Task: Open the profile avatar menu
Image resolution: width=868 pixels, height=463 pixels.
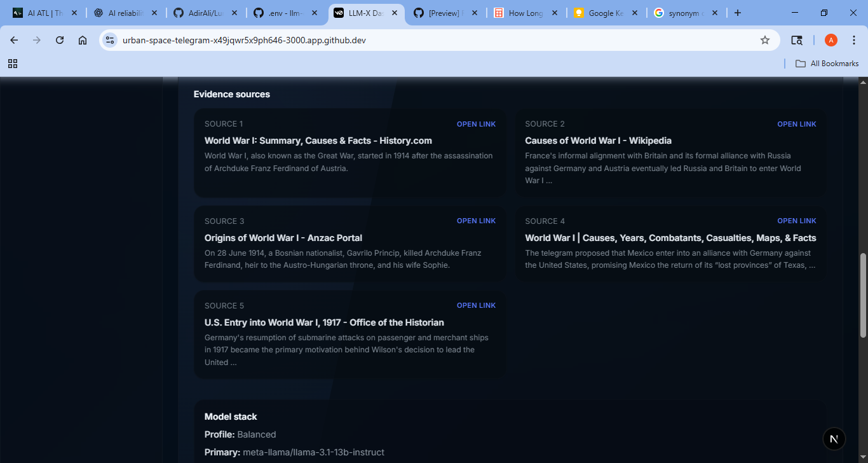Action: pyautogui.click(x=831, y=40)
